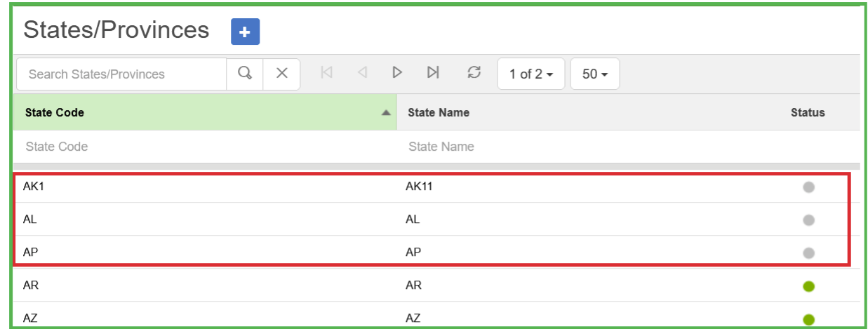
Task: Open the '1 of 2' page dropdown
Action: point(530,74)
